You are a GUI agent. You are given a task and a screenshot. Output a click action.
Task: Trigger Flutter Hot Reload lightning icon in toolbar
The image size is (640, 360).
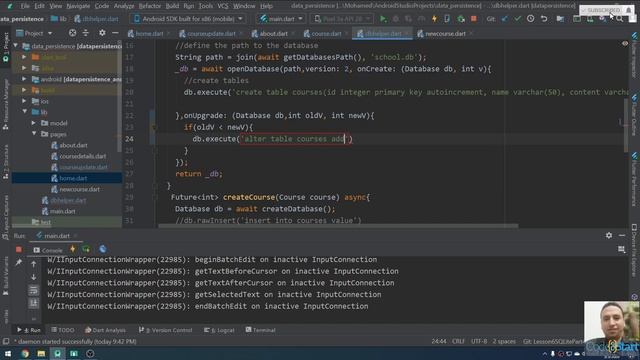(x=434, y=19)
